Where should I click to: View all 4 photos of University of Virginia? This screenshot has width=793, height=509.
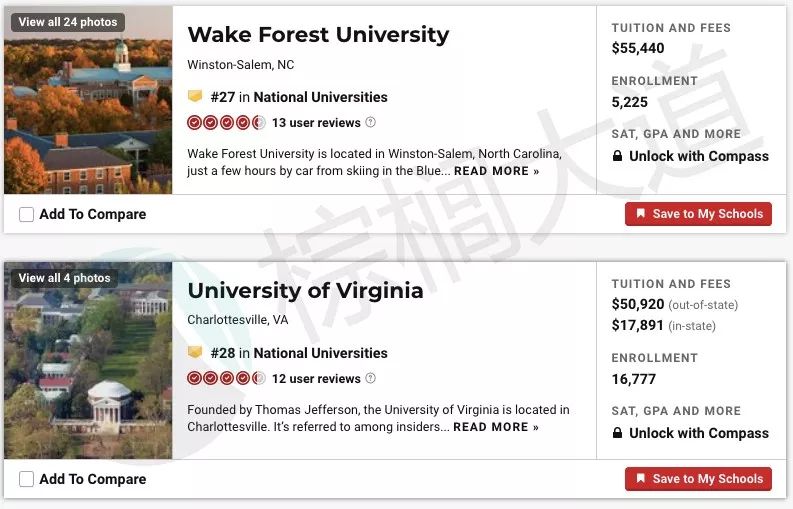click(x=64, y=278)
